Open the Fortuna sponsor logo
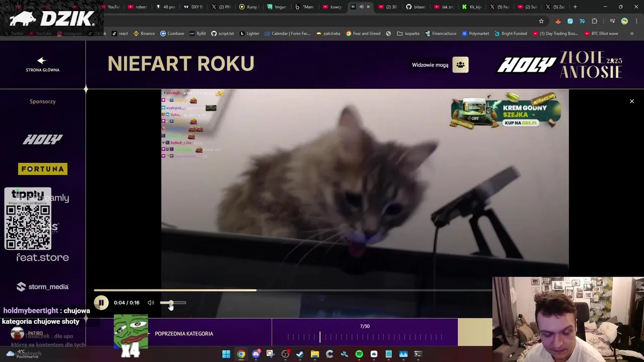The image size is (644, 362). pyautogui.click(x=43, y=169)
